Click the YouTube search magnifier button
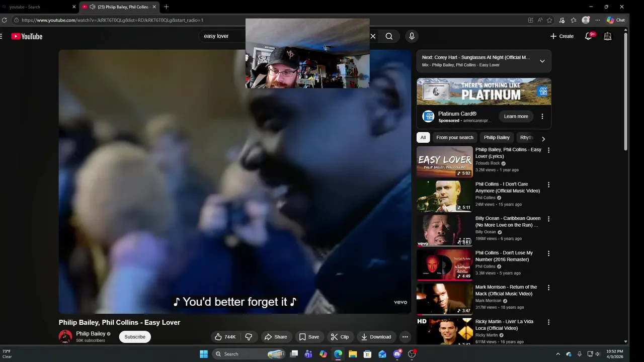Viewport: 644px width, 362px height. [x=389, y=36]
